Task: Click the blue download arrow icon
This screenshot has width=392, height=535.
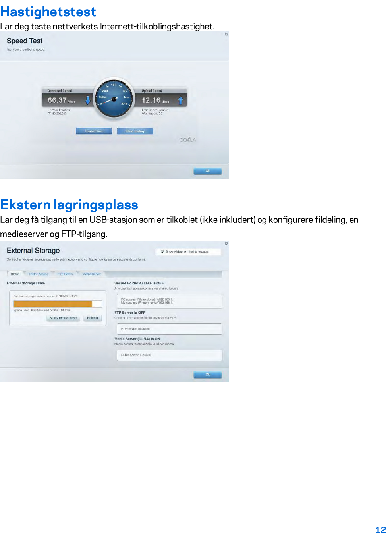Action: (88, 100)
